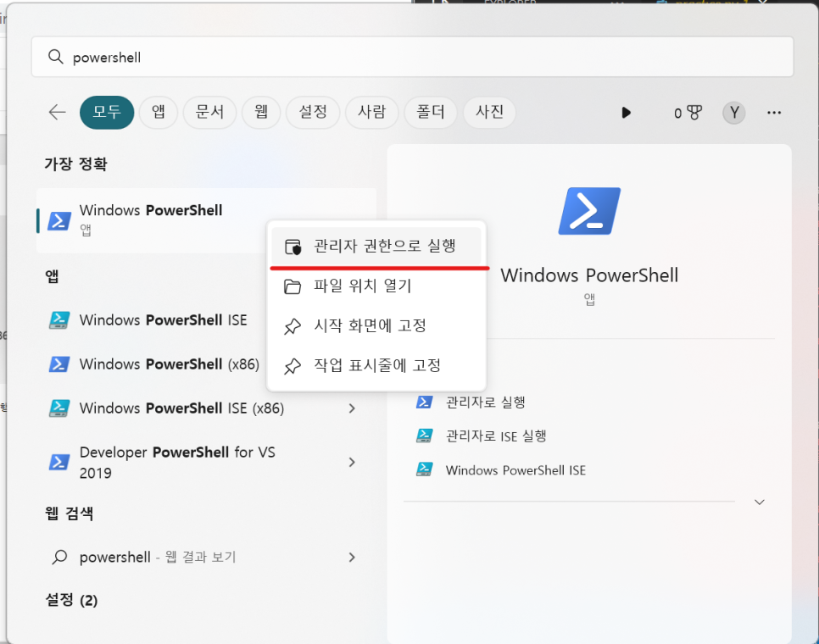This screenshot has height=644, width=819.
Task: Expand more actions chevron in preview pane
Action: click(x=760, y=502)
